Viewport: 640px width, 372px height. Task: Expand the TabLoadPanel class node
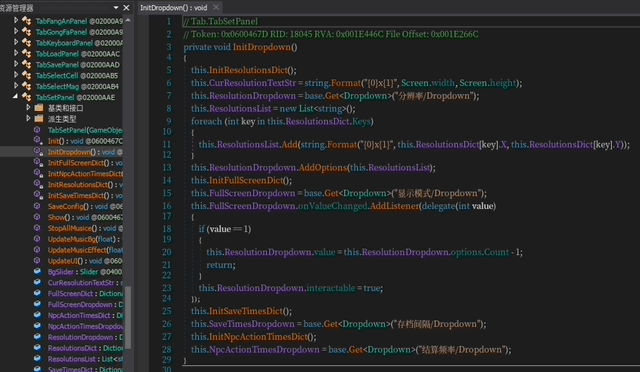click(x=16, y=53)
